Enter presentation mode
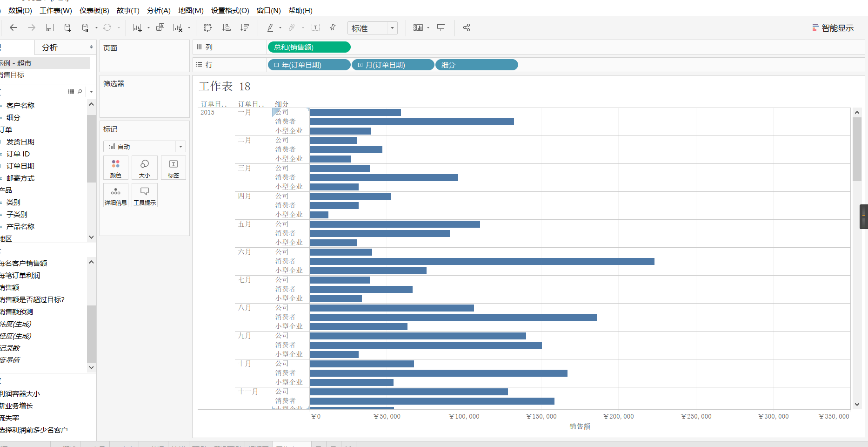The image size is (868, 447). 441,28
